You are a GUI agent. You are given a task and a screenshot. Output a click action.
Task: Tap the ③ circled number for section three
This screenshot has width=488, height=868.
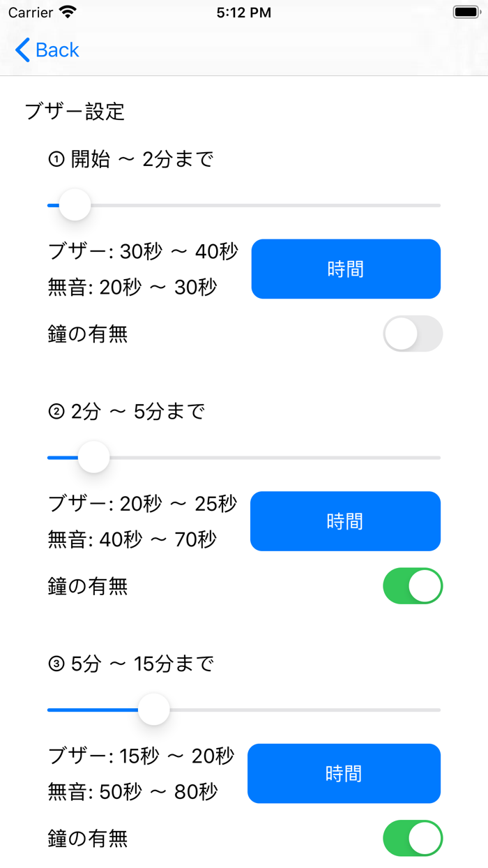[56, 664]
